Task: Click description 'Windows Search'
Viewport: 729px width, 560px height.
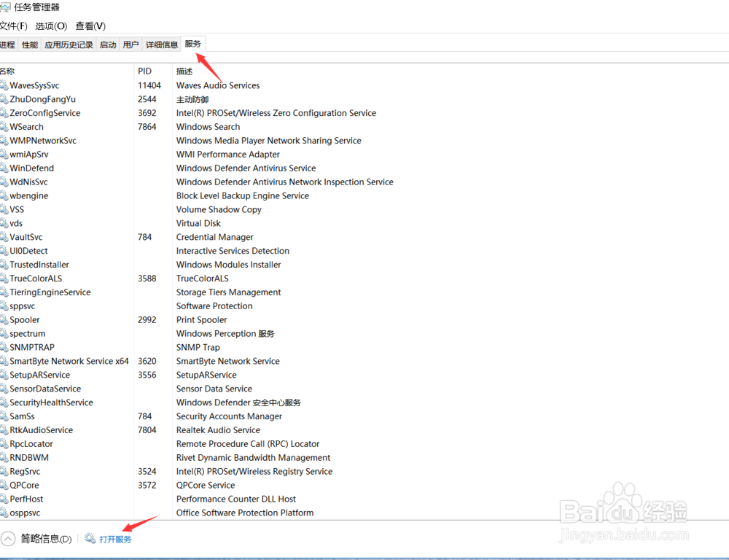Action: tap(208, 127)
